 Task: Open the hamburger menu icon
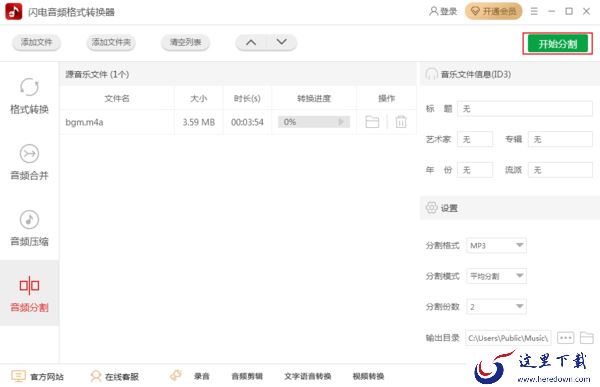(534, 11)
